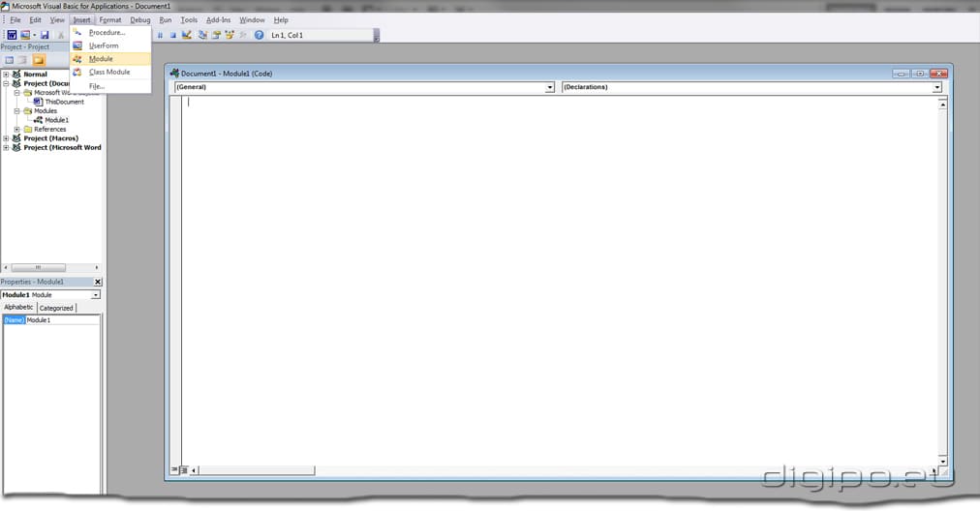The image size is (980, 511).
Task: Switch to the Alphabetic properties tab
Action: 18,308
